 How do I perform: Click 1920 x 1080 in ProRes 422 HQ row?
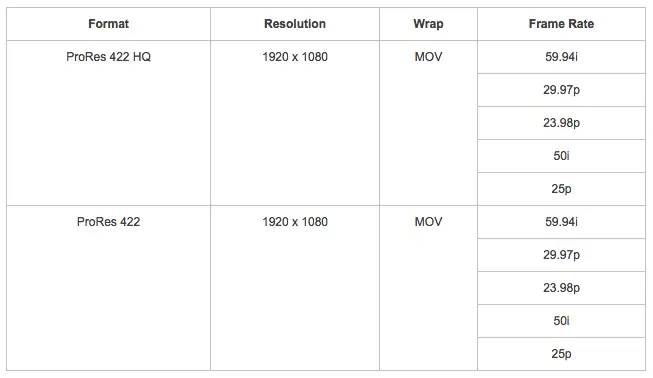pyautogui.click(x=295, y=57)
